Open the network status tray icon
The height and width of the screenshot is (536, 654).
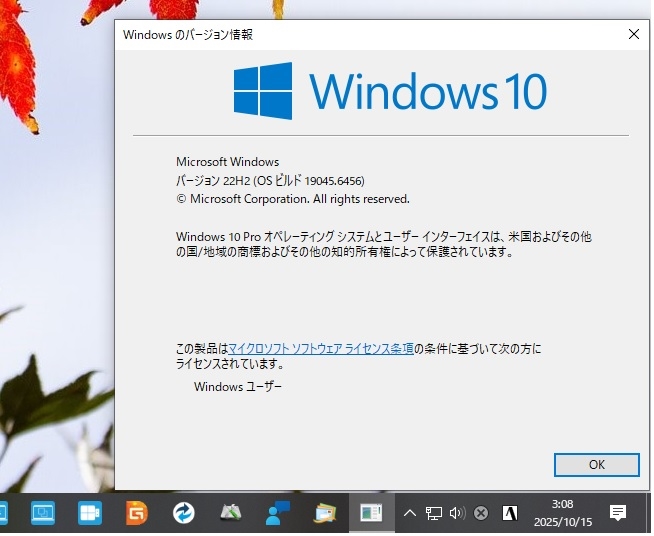pyautogui.click(x=435, y=515)
